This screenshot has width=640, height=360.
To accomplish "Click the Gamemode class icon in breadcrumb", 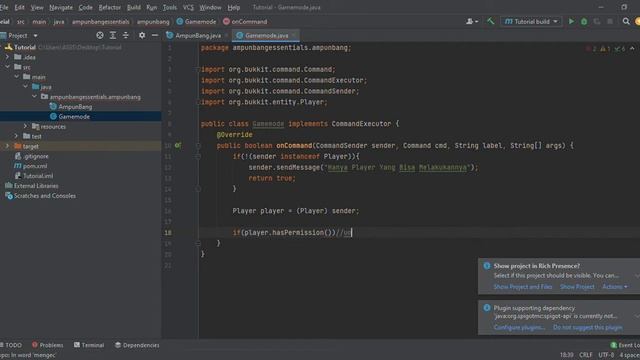I will point(180,22).
